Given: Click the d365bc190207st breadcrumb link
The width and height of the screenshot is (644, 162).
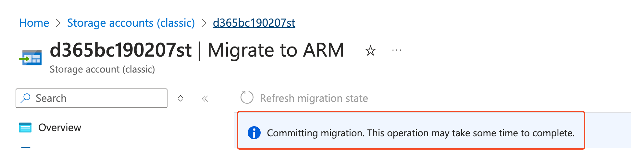Looking at the screenshot, I should [x=254, y=23].
